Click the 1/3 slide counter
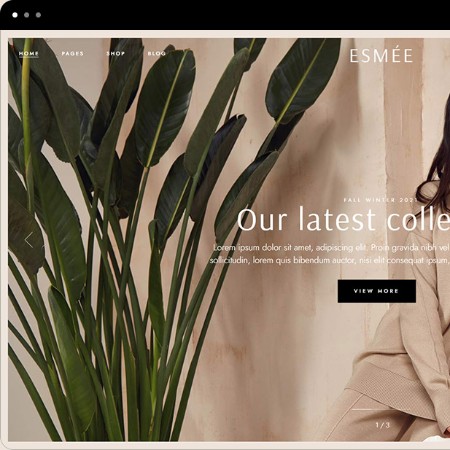This screenshot has width=450, height=450. [x=383, y=425]
